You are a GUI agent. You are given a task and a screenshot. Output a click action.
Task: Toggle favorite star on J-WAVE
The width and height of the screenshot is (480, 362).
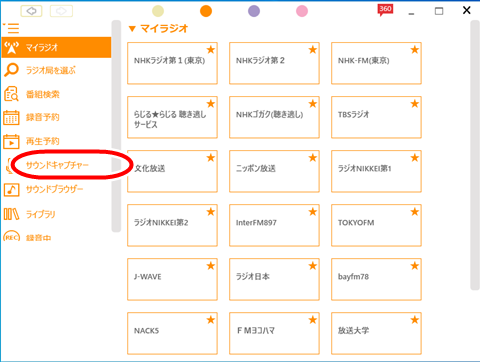211,266
